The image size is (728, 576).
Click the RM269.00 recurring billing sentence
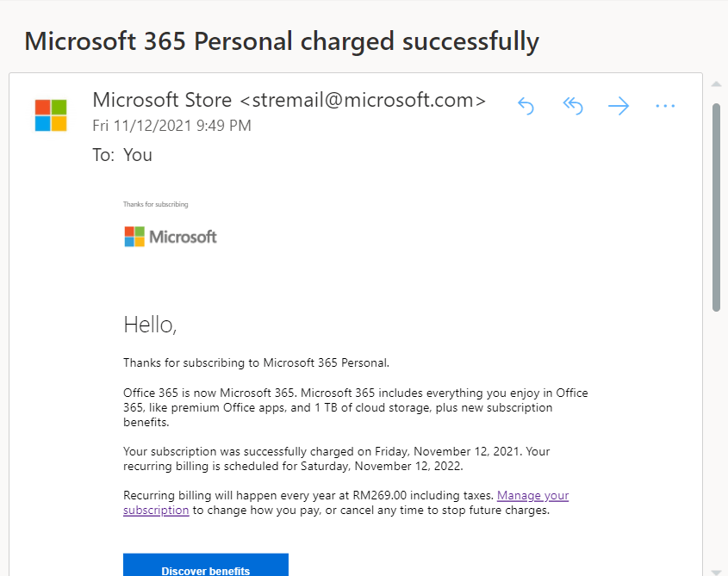tap(308, 496)
